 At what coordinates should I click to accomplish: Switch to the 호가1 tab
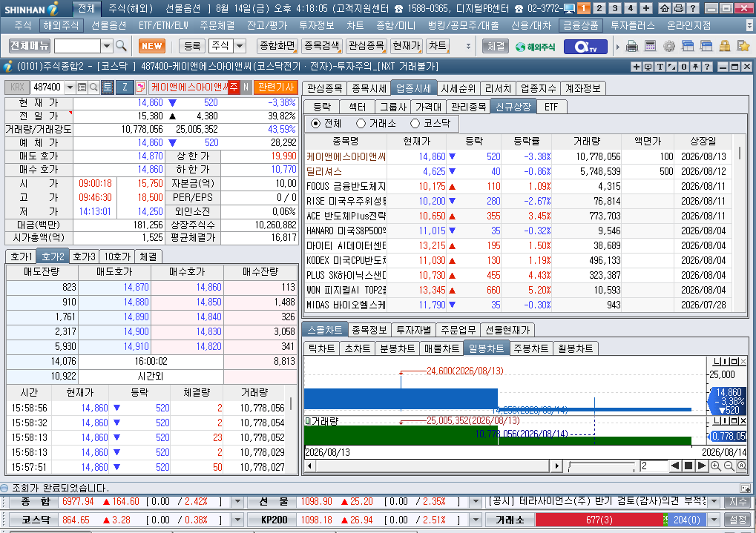[21, 256]
